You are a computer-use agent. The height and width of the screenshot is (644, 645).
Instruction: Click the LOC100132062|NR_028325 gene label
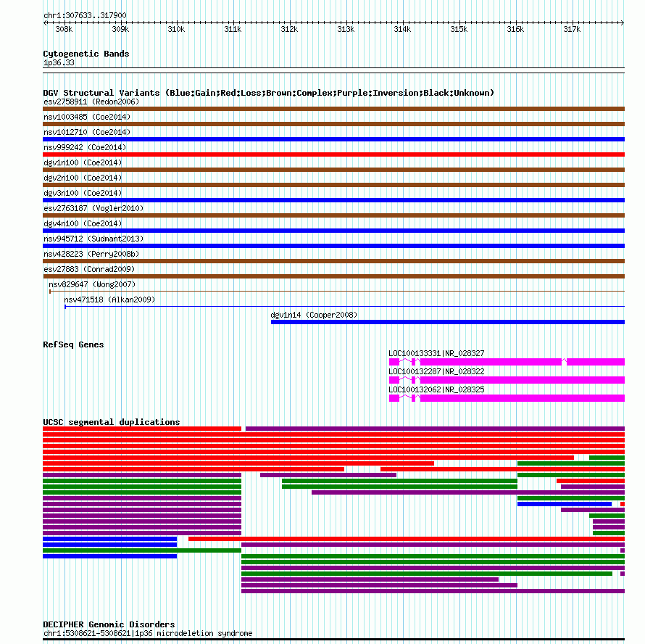(x=436, y=389)
